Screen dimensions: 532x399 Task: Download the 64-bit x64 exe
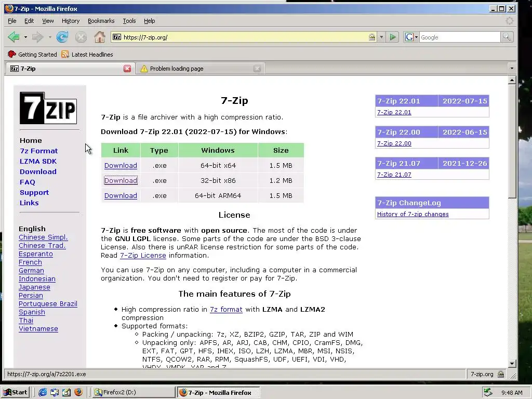[x=121, y=166]
